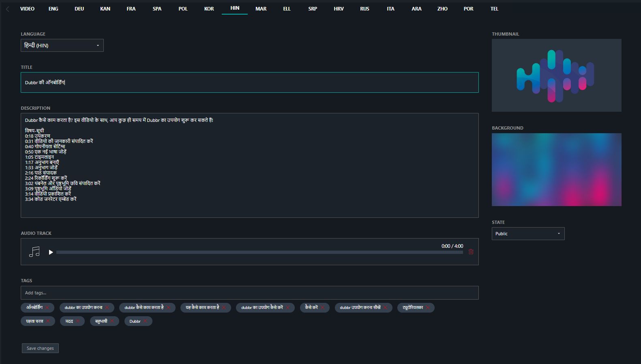
Task: Remove the 'यह कैसे काम करता है' tag
Action: (x=223, y=308)
